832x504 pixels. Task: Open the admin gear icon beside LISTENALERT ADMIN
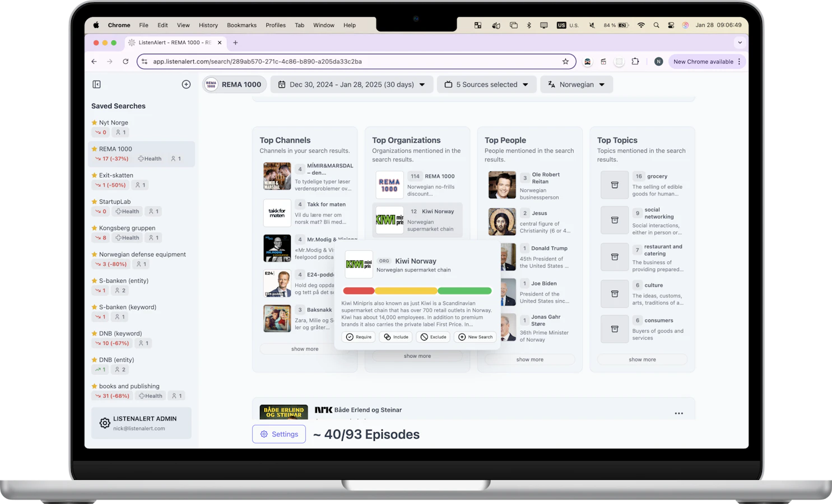[105, 423]
